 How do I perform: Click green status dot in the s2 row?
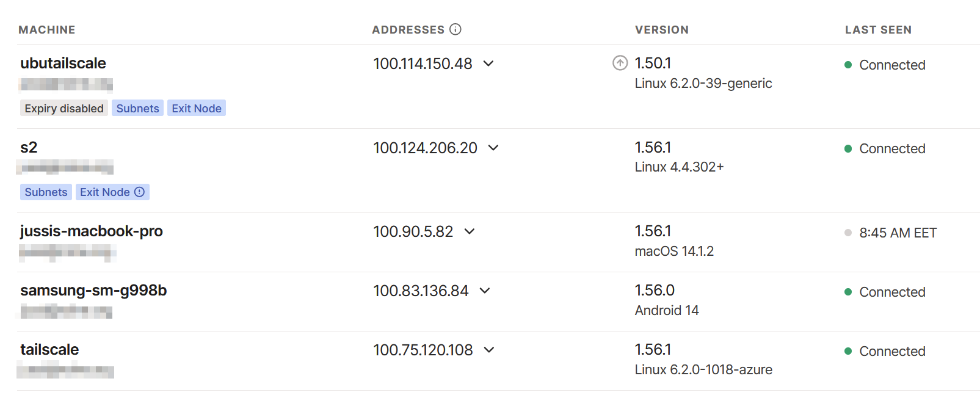848,148
